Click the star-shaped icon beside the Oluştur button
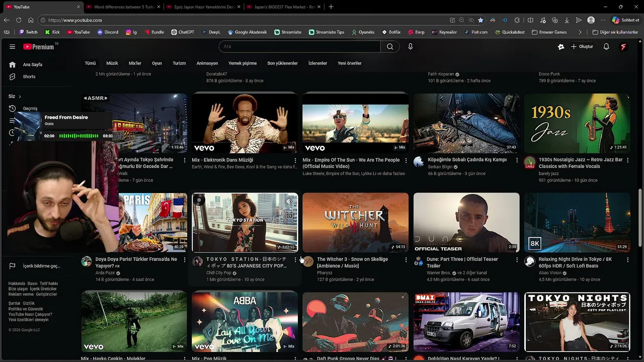Screen dimensions: 644x362 561,47
